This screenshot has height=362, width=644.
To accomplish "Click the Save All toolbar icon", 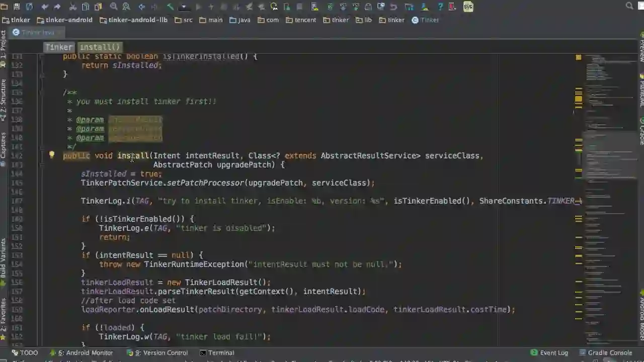I will (x=17, y=7).
